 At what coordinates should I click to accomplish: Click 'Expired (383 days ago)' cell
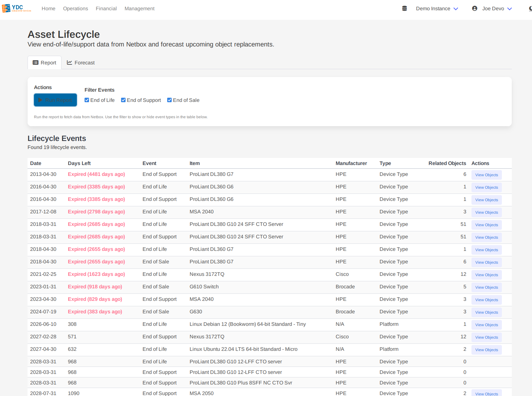tap(95, 312)
